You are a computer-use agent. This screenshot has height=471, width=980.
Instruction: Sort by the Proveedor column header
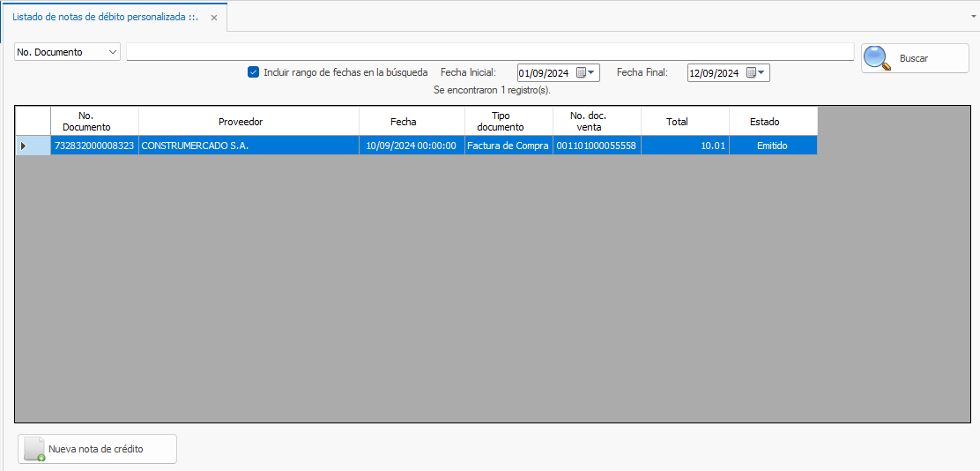[x=241, y=122]
